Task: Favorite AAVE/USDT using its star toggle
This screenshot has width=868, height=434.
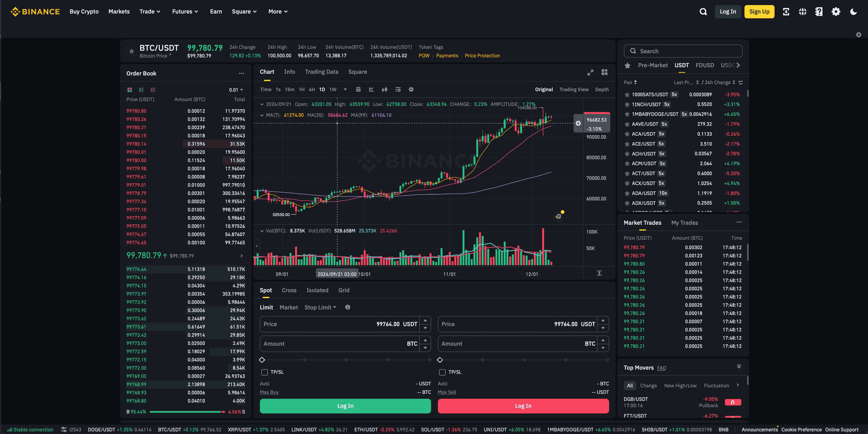Action: click(626, 124)
